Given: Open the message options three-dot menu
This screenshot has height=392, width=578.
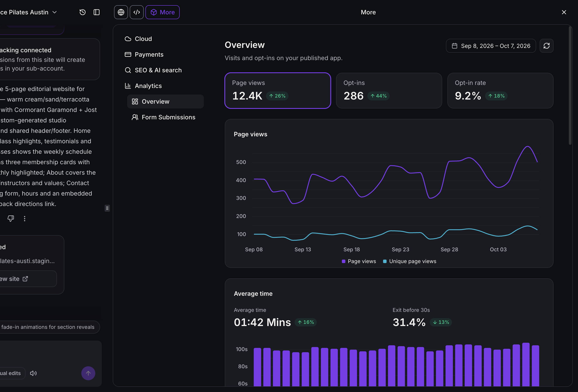Looking at the screenshot, I should pyautogui.click(x=24, y=218).
